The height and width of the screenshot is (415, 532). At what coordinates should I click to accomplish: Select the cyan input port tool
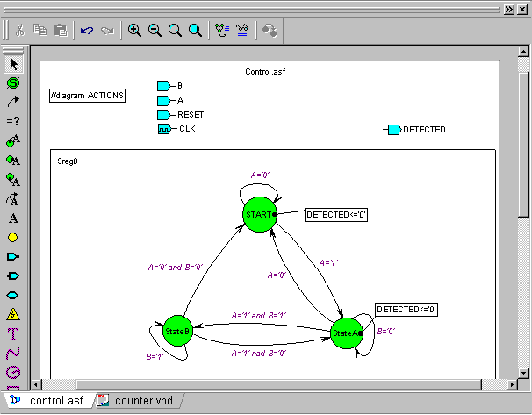13,256
